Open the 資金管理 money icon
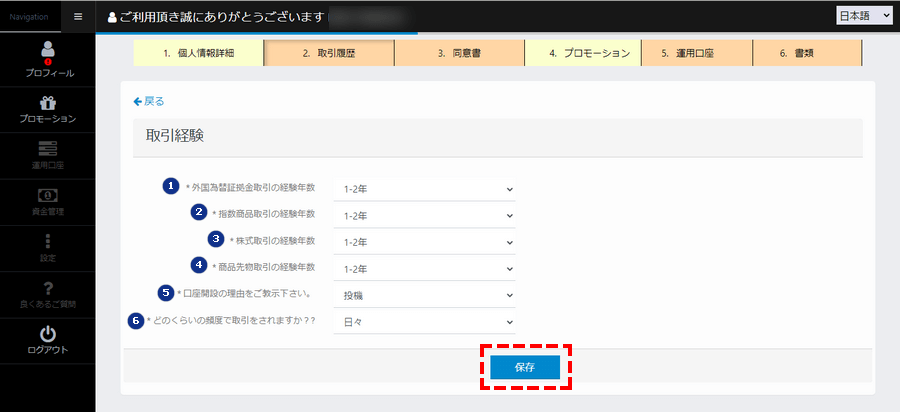 tap(48, 195)
